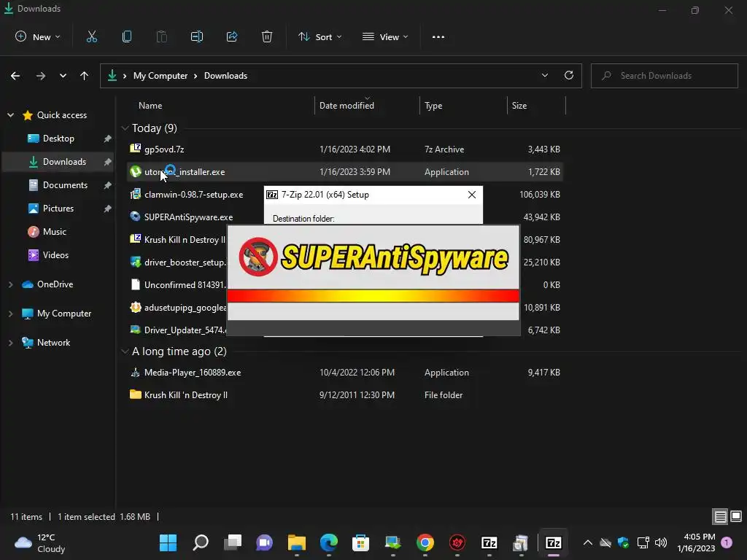Switch to details view layout icon in status bar
Viewport: 747px width, 560px height.
[x=720, y=517]
